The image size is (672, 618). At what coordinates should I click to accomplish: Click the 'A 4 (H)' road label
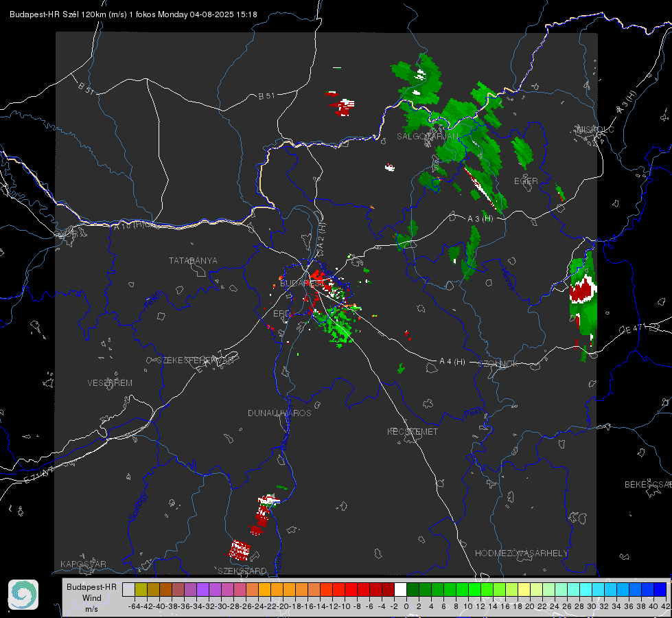(452, 362)
